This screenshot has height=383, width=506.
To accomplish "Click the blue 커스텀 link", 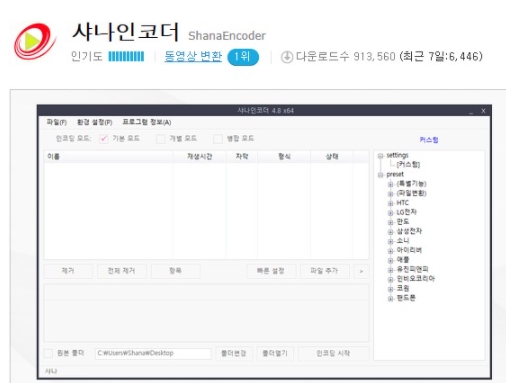I will [429, 140].
